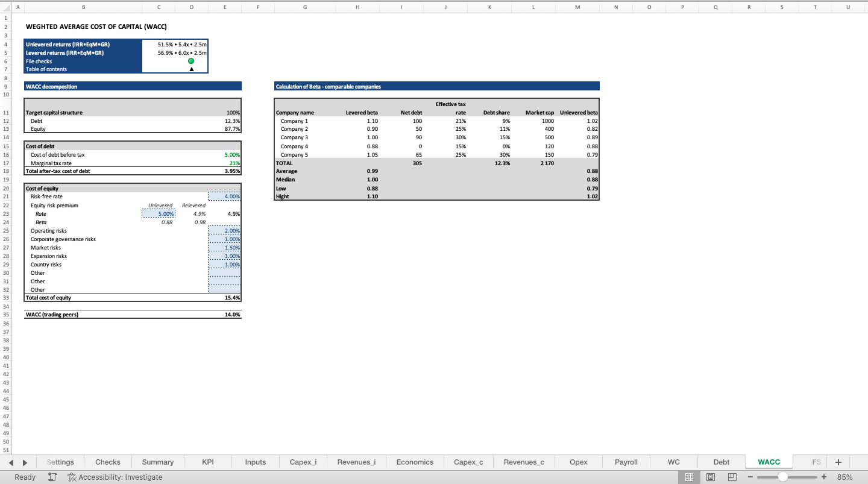This screenshot has width=868, height=484.
Task: Toggle Page Layout view
Action: point(710,477)
